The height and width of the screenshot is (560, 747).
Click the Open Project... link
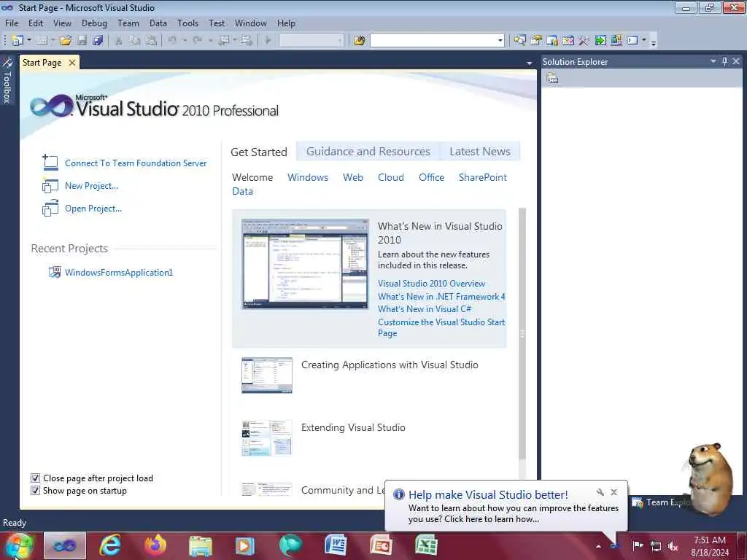(x=93, y=209)
